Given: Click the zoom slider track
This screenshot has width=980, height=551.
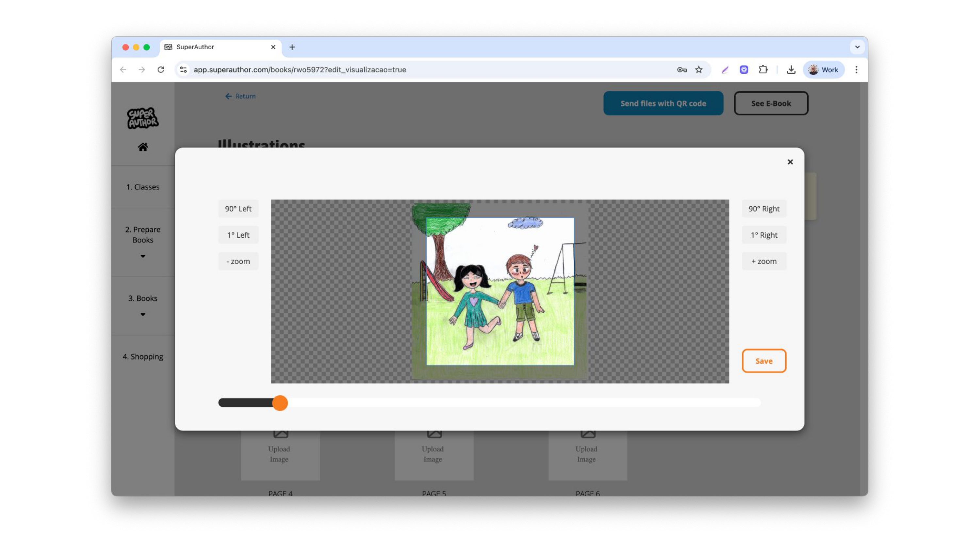Looking at the screenshot, I should pos(490,403).
